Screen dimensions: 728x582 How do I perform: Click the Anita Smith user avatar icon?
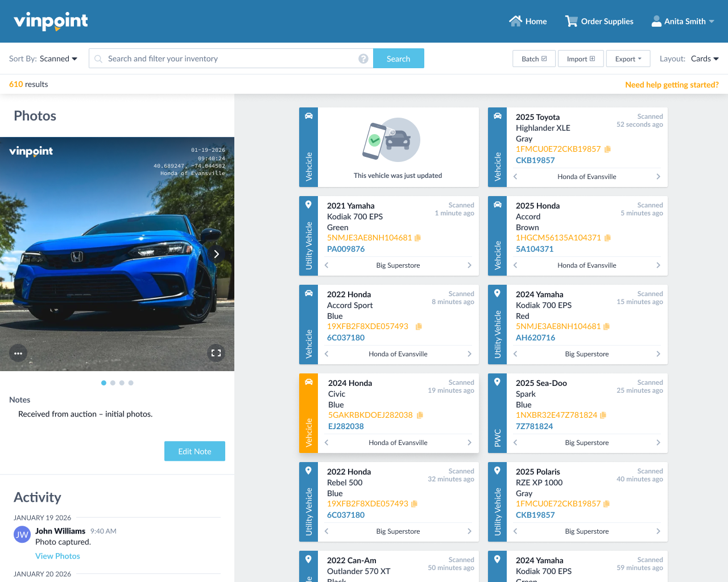pyautogui.click(x=656, y=21)
